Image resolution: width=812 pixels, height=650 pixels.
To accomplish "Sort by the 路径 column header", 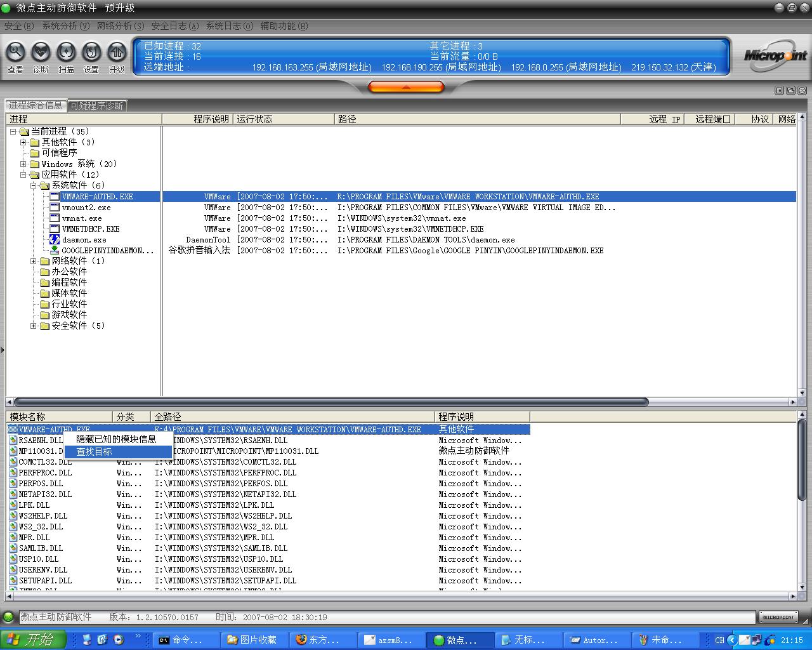I will pyautogui.click(x=478, y=119).
